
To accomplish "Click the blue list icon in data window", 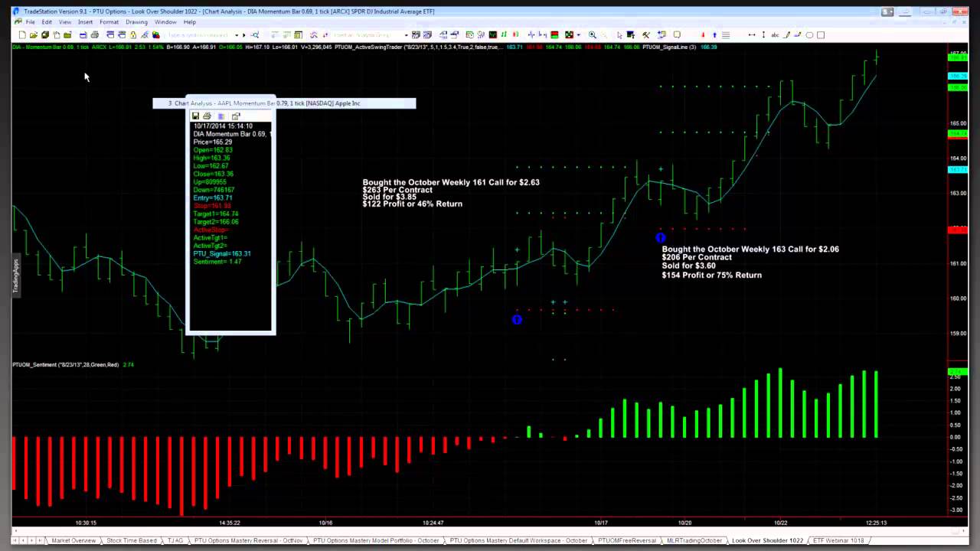I will coord(221,116).
